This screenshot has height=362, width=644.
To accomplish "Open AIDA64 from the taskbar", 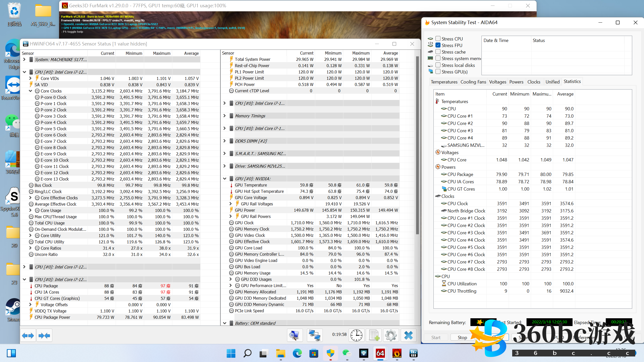I will (x=380, y=353).
